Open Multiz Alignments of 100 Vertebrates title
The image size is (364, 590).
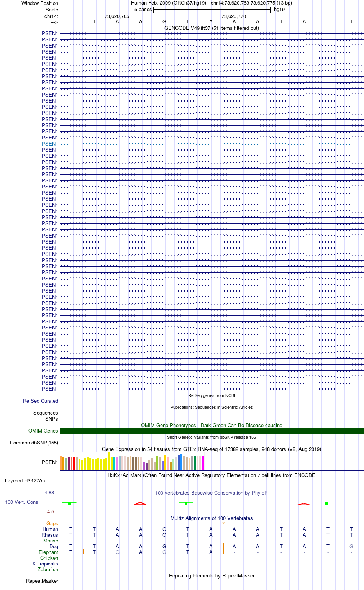tap(212, 518)
